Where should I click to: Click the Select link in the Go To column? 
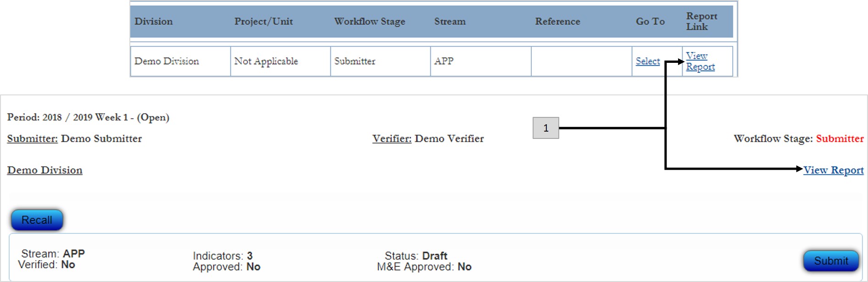[x=647, y=61]
